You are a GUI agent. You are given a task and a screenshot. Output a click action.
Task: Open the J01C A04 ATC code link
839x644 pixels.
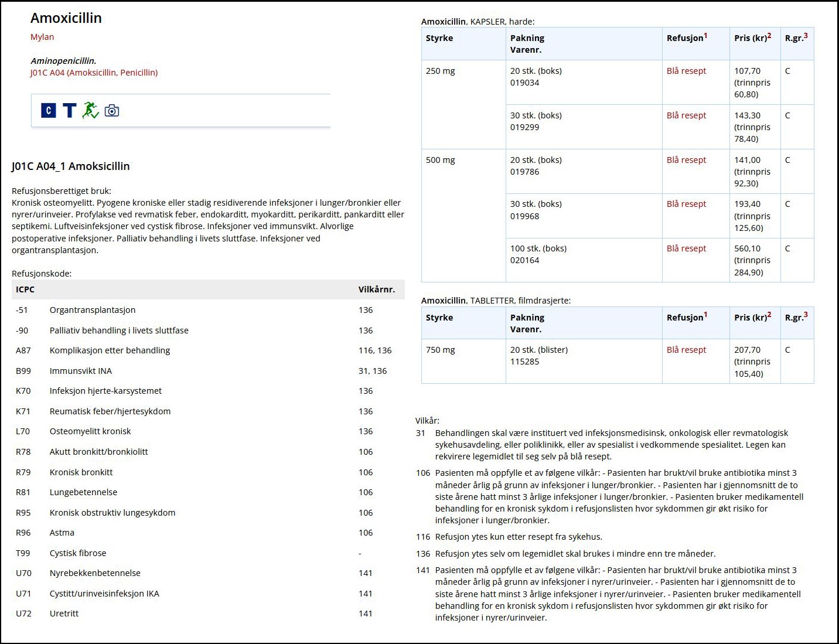click(94, 73)
